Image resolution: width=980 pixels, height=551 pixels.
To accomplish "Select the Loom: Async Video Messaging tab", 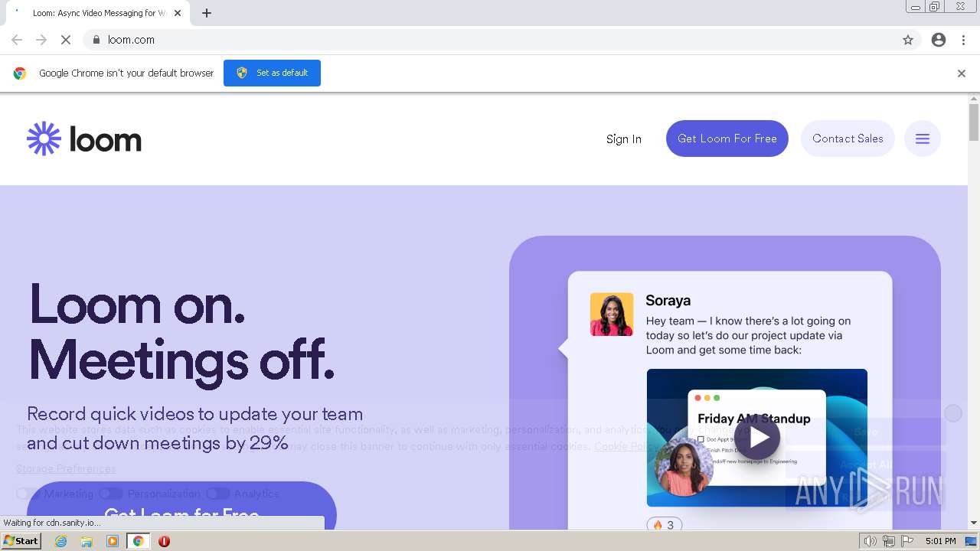I will coord(98,13).
